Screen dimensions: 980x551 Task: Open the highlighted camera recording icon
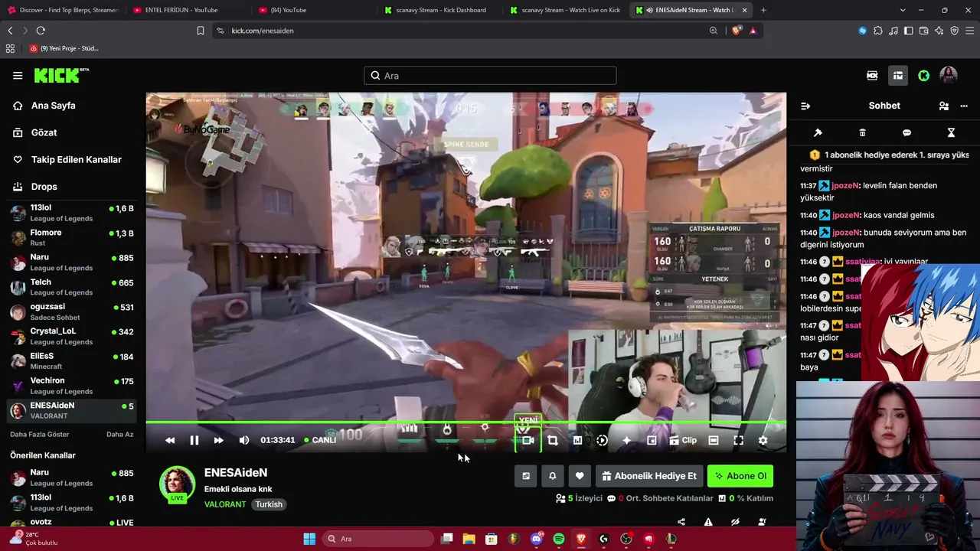click(x=528, y=440)
